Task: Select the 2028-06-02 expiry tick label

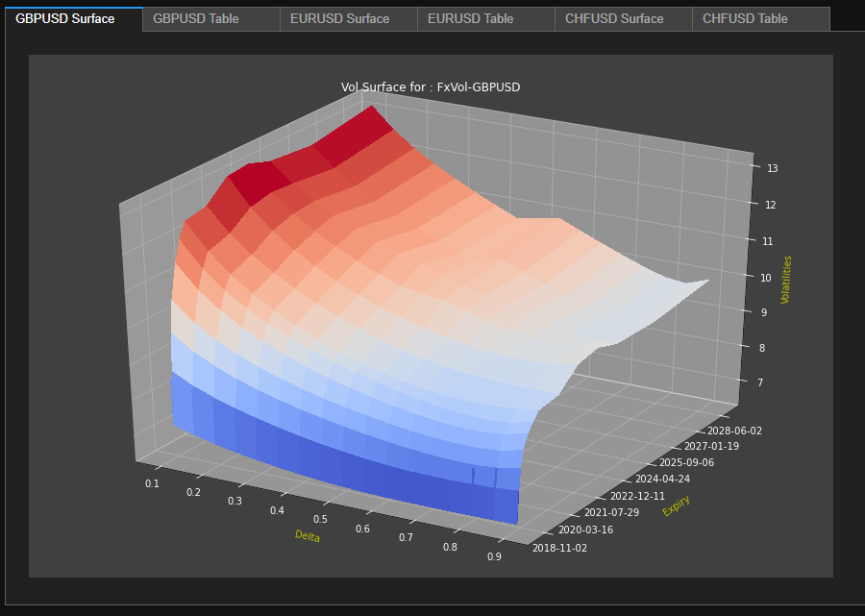Action: point(735,431)
